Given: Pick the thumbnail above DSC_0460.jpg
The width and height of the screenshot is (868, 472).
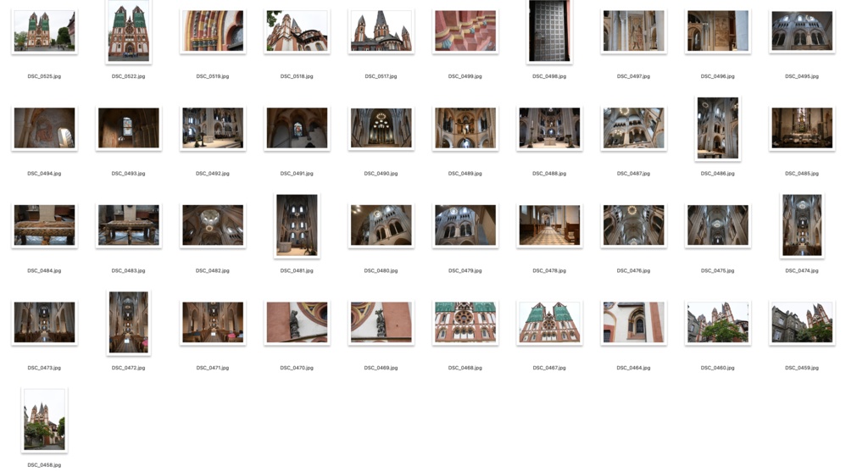Looking at the screenshot, I should click(x=717, y=323).
